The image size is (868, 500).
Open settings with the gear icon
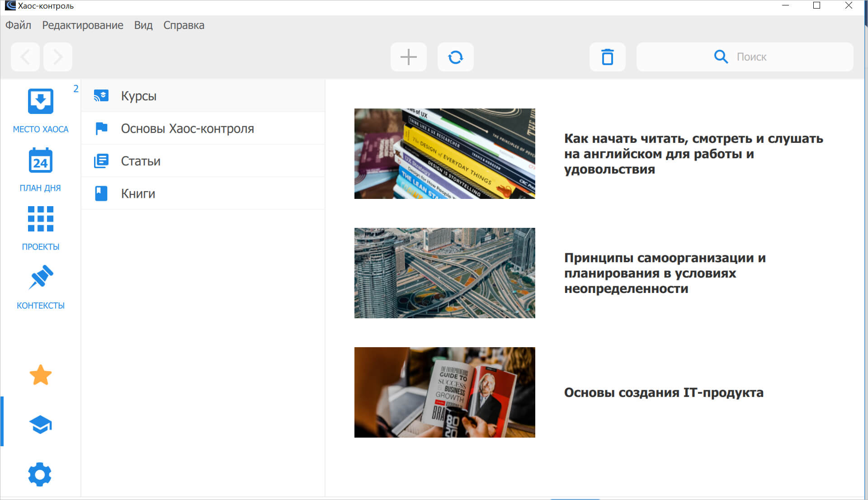[40, 474]
